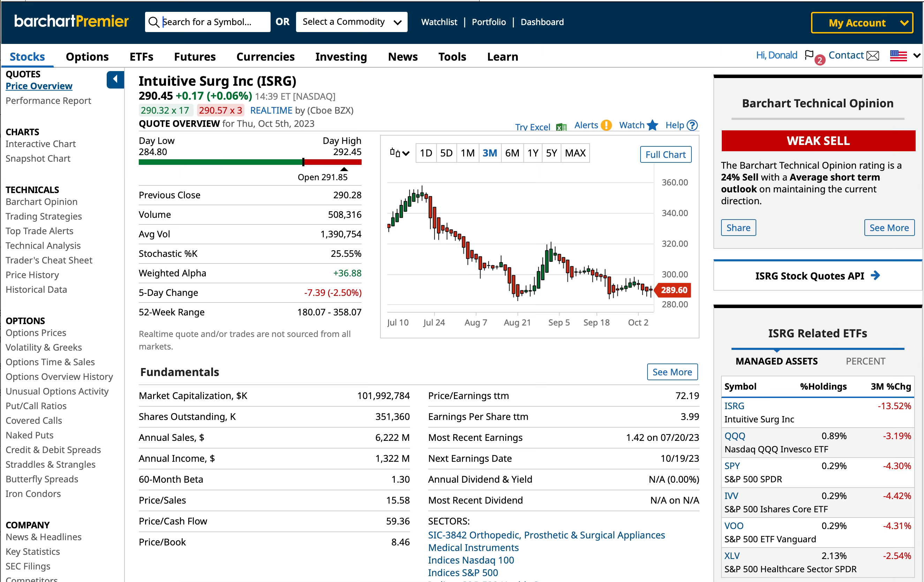Open the Dashboard link
This screenshot has width=924, height=582.
point(542,22)
